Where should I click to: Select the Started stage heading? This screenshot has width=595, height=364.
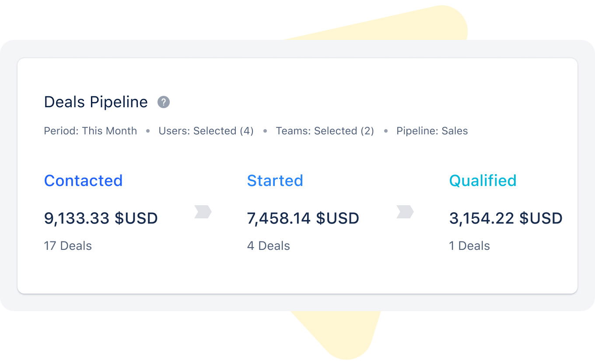coord(275,181)
